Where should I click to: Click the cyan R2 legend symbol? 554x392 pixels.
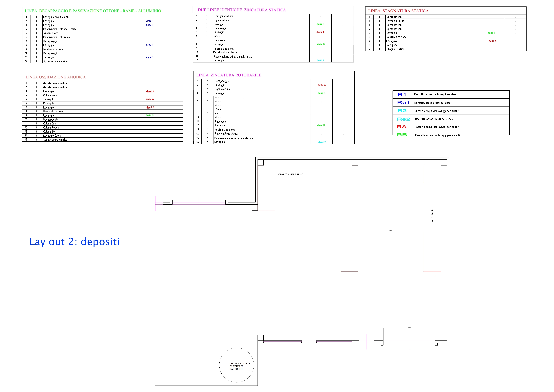[402, 111]
